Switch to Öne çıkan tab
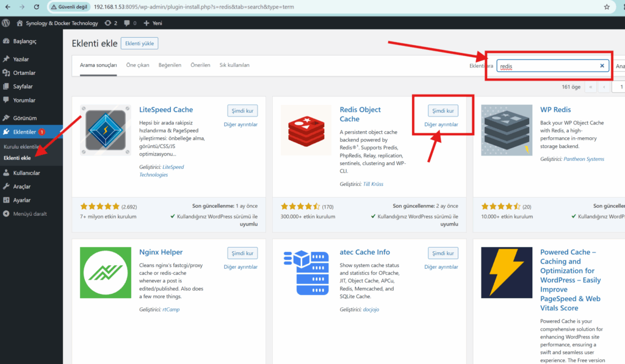This screenshot has height=364, width=625. [137, 65]
